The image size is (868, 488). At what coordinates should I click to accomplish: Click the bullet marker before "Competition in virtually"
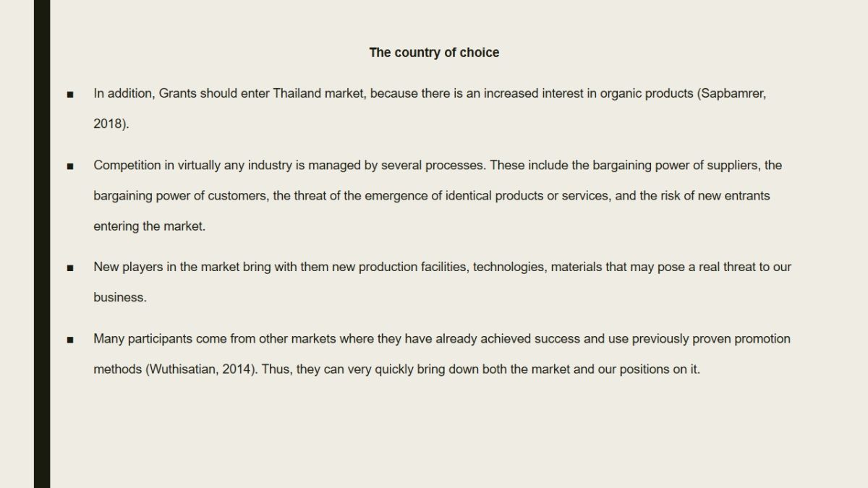70,166
